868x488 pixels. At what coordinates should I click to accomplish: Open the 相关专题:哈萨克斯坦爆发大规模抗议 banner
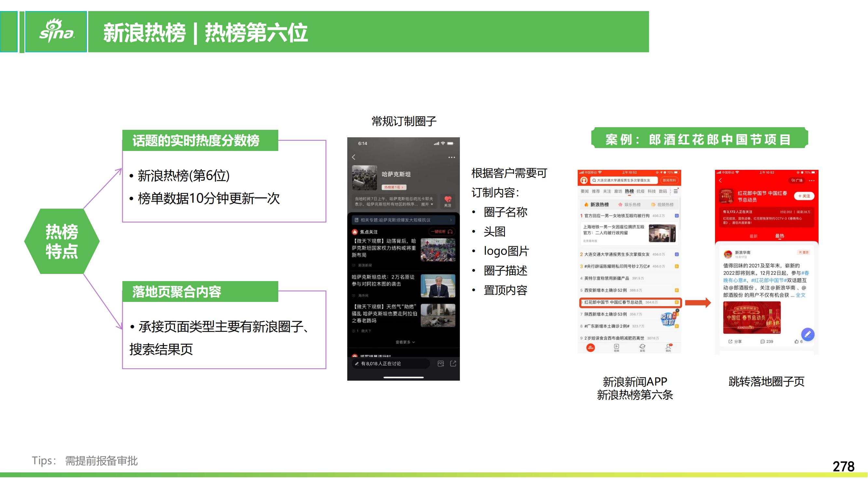[403, 220]
